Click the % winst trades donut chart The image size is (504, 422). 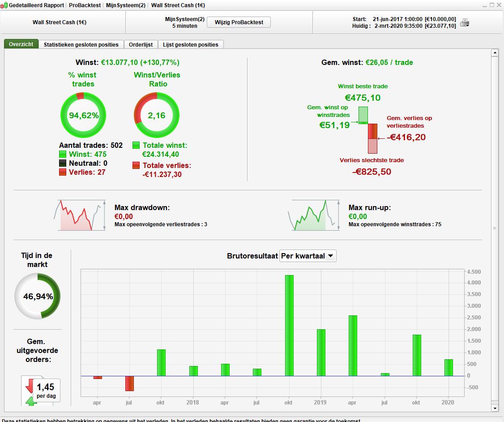click(83, 115)
